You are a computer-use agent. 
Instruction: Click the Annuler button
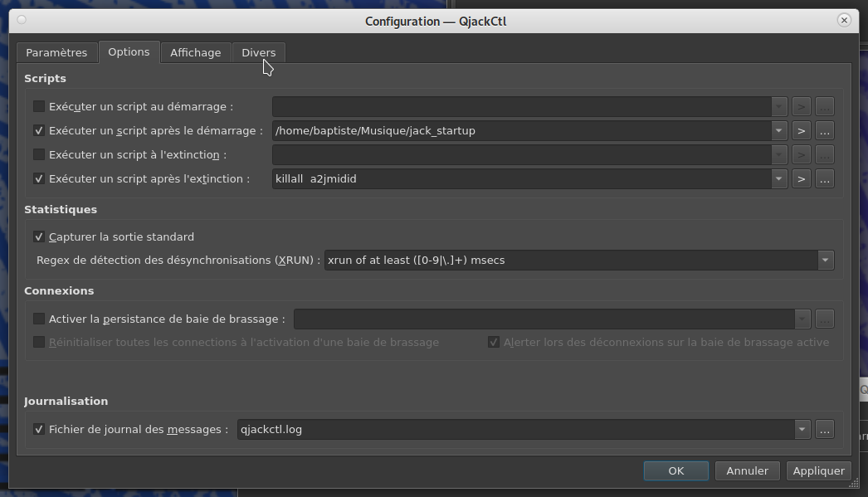(x=748, y=471)
